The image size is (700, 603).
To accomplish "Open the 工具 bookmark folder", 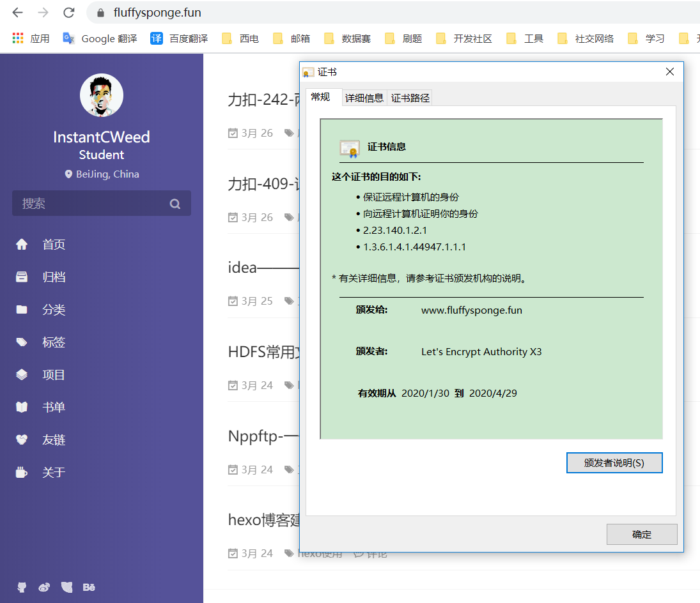I will tap(525, 39).
